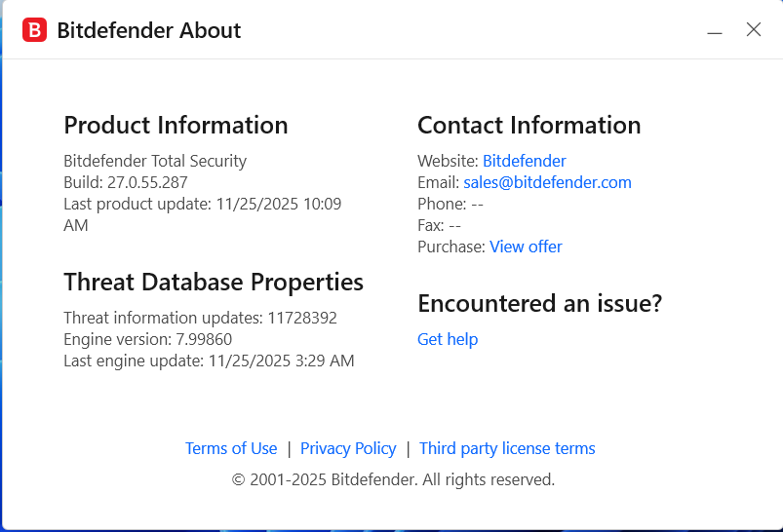This screenshot has width=783, height=532.
Task: Close the Bitdefender About window
Action: click(754, 29)
